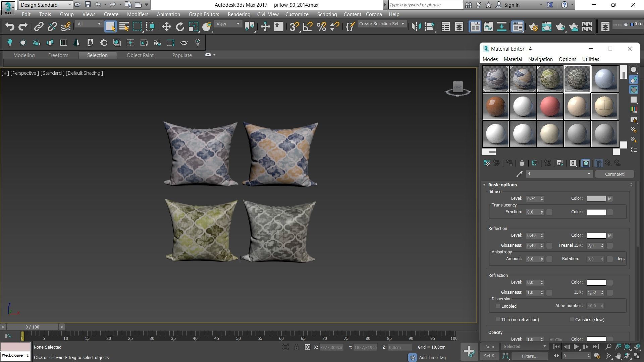Click CoronaMtl material type button
This screenshot has width=644, height=362.
click(614, 174)
